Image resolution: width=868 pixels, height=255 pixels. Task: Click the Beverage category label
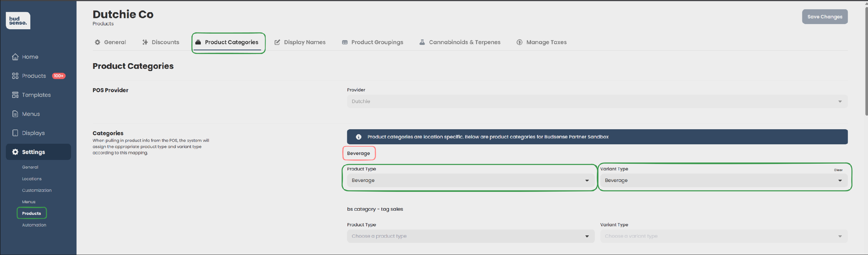click(358, 154)
